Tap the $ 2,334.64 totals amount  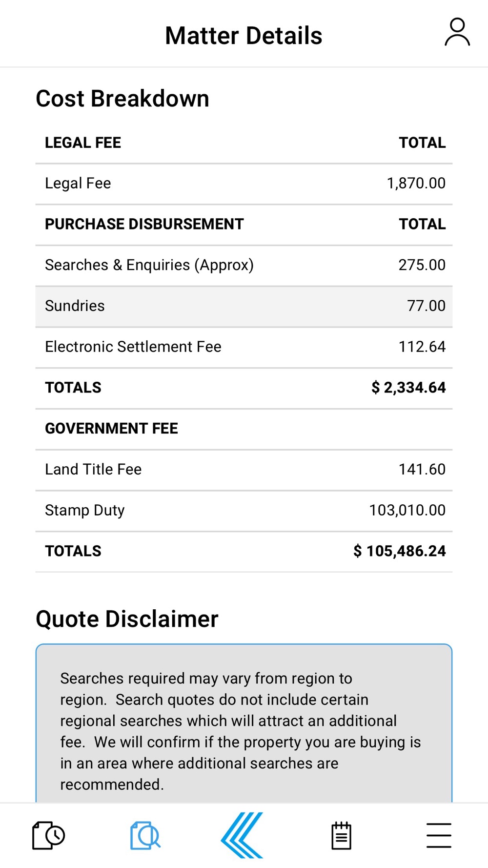click(408, 388)
